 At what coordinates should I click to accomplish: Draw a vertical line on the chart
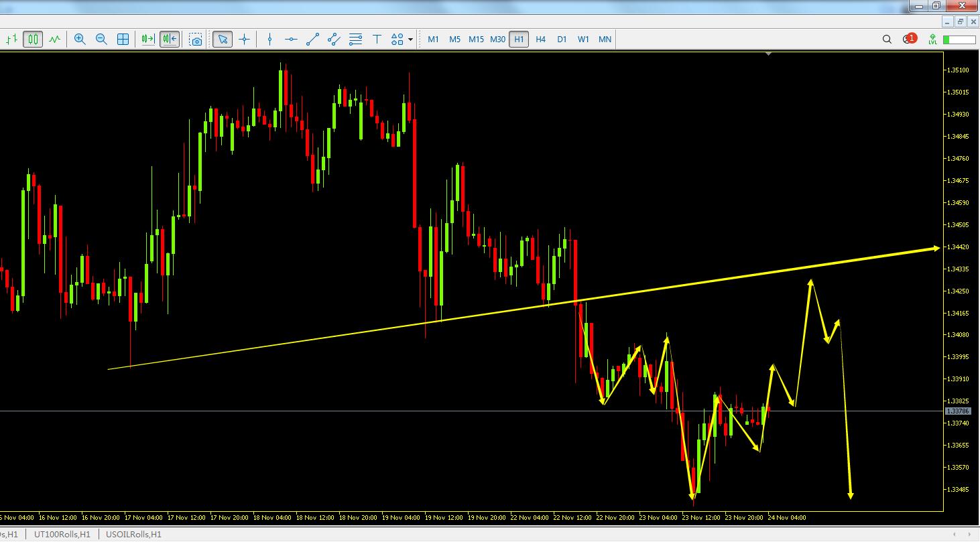[269, 40]
